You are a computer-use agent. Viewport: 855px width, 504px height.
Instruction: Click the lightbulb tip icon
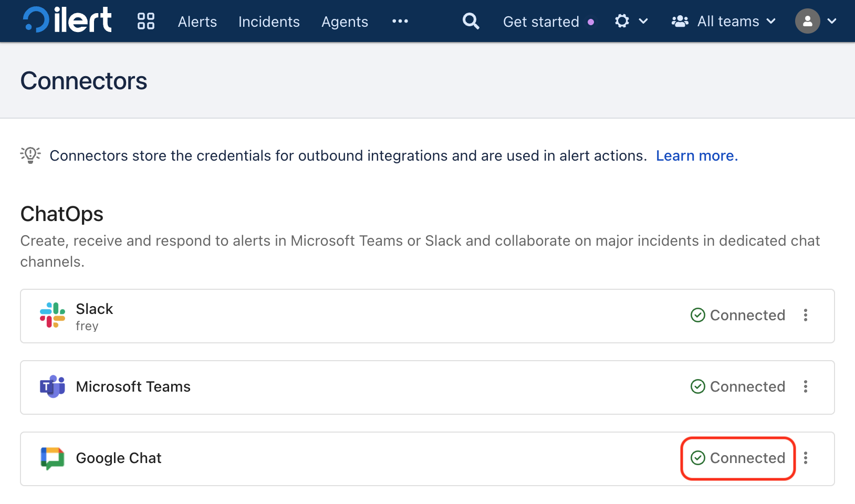pos(30,155)
